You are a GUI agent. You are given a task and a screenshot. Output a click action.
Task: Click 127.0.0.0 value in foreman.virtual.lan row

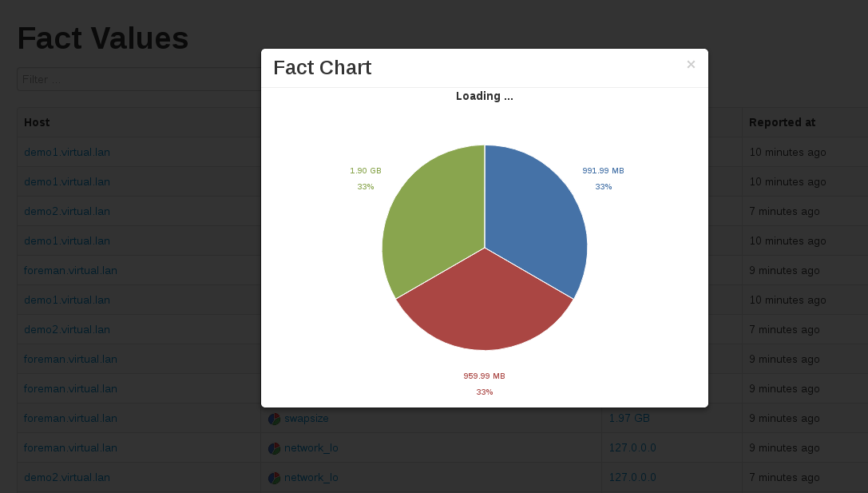[632, 447]
